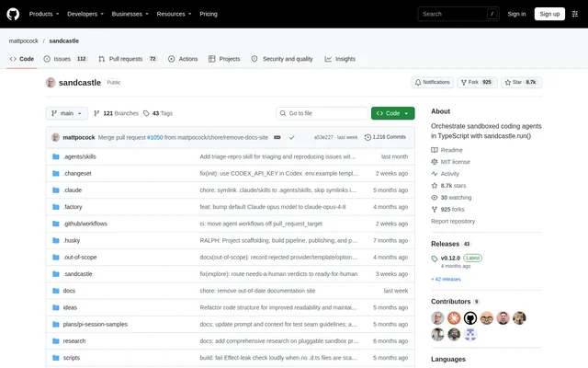
Task: Open the Products menu
Action: coord(44,14)
